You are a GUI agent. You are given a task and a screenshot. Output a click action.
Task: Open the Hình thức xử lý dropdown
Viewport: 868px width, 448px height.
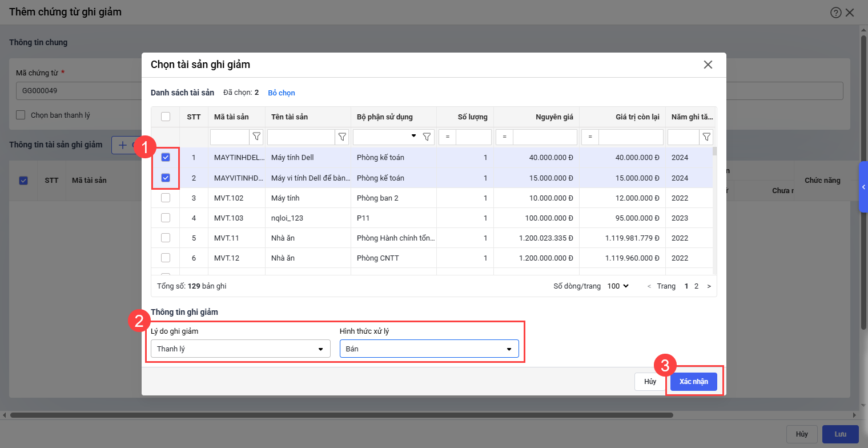(429, 349)
